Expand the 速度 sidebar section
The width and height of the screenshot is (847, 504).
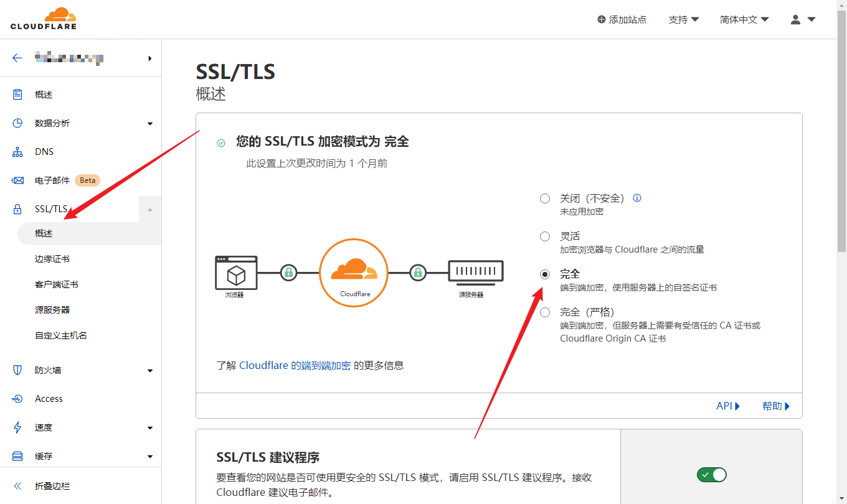(x=150, y=428)
